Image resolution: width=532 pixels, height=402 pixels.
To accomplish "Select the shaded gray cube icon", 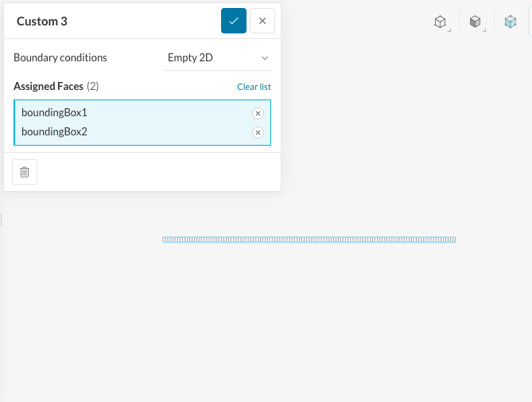I will pos(475,21).
